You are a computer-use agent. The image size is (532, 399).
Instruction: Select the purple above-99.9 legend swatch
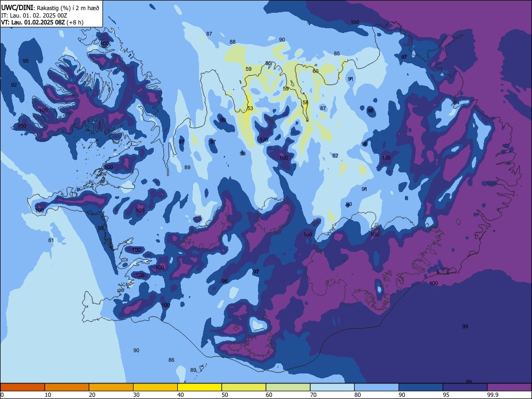click(509, 387)
